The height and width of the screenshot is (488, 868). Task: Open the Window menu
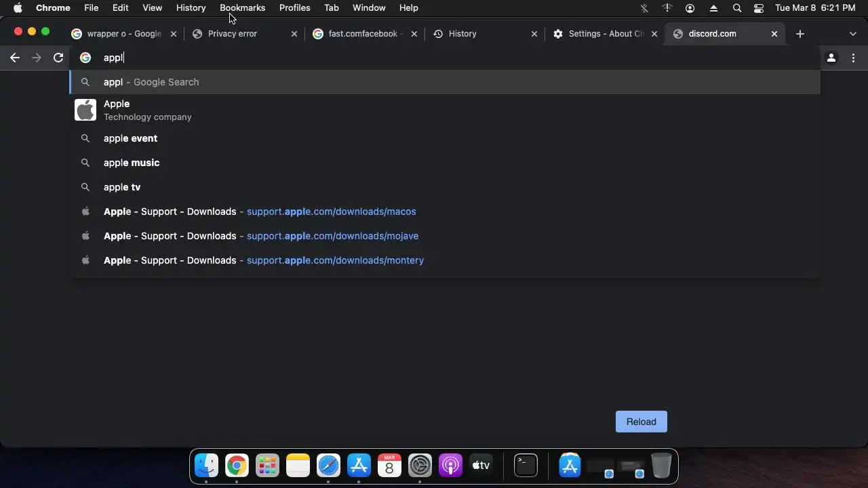click(x=369, y=8)
